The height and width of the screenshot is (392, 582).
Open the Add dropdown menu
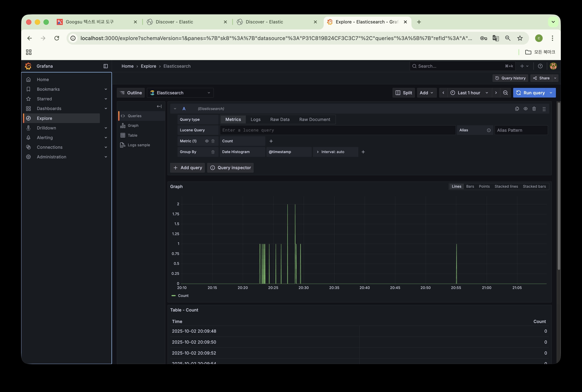(x=427, y=93)
